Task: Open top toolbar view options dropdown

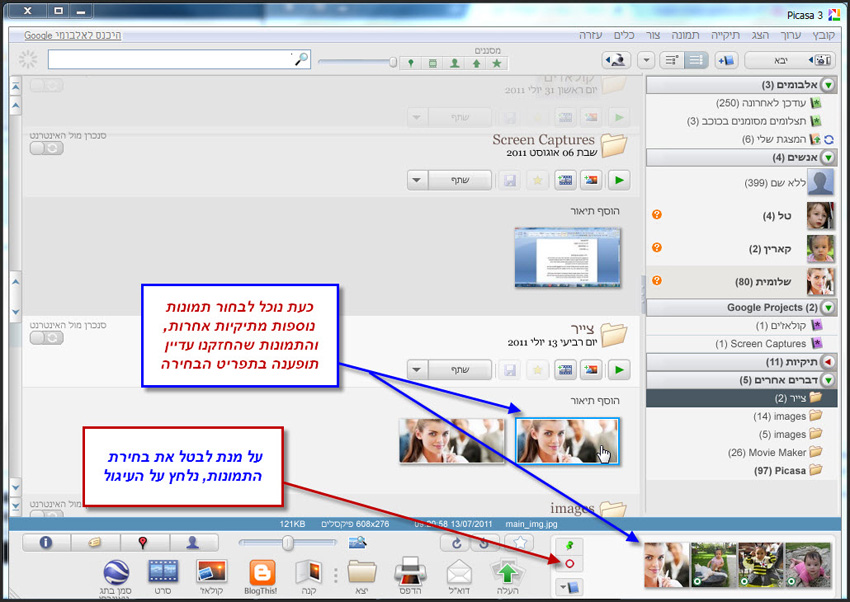Action: click(646, 60)
